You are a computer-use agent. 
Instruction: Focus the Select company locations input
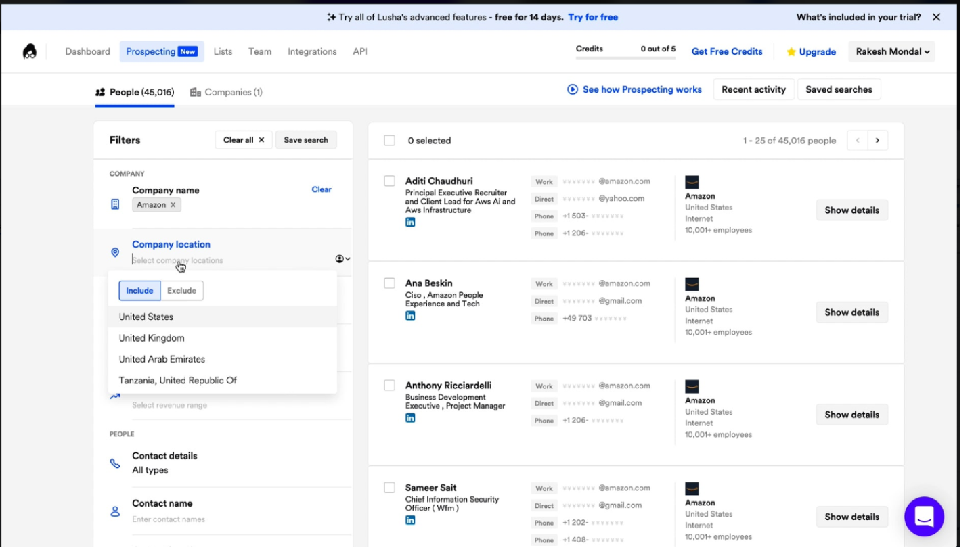pos(230,260)
